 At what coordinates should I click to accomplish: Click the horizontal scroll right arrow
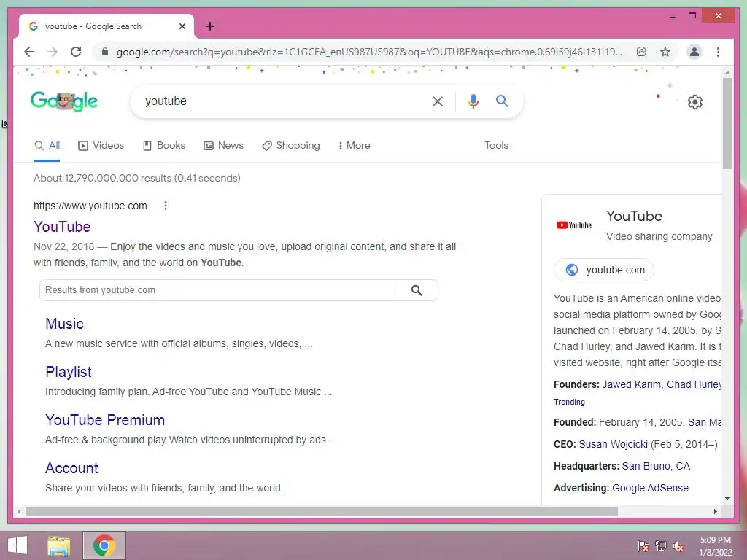(715, 511)
